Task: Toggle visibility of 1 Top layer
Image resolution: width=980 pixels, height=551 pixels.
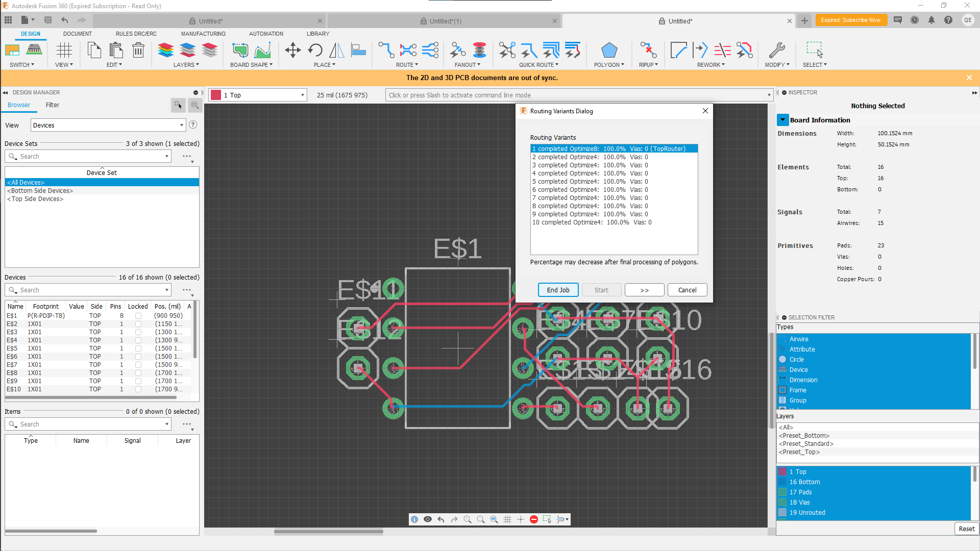Action: click(x=783, y=471)
